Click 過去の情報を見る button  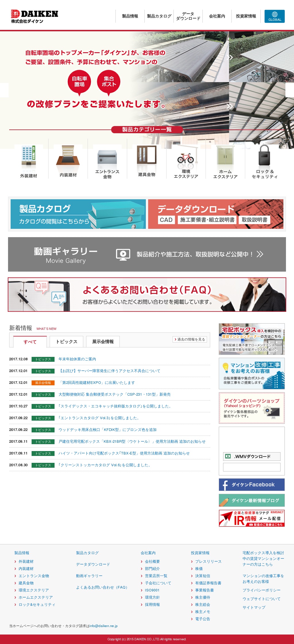[190, 339]
